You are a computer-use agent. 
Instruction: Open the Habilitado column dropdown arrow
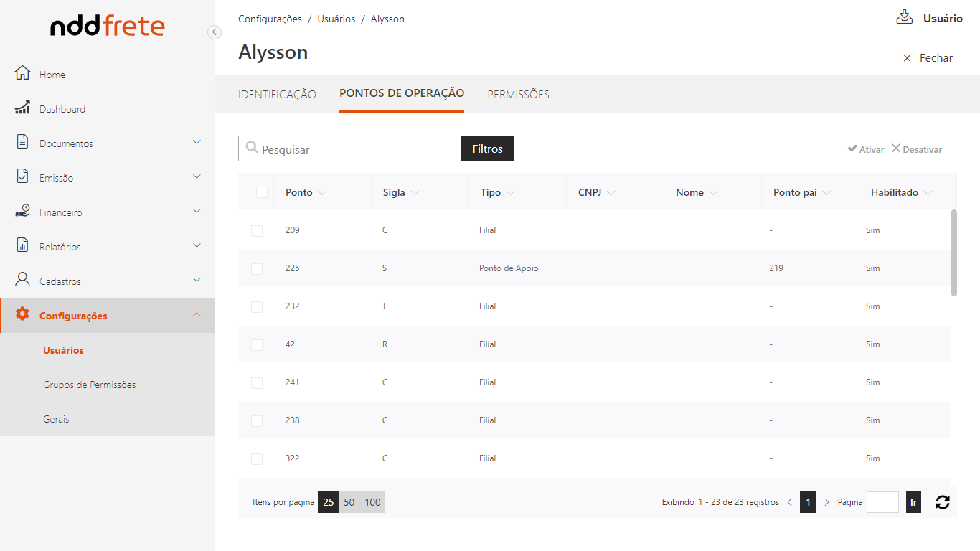pos(928,193)
